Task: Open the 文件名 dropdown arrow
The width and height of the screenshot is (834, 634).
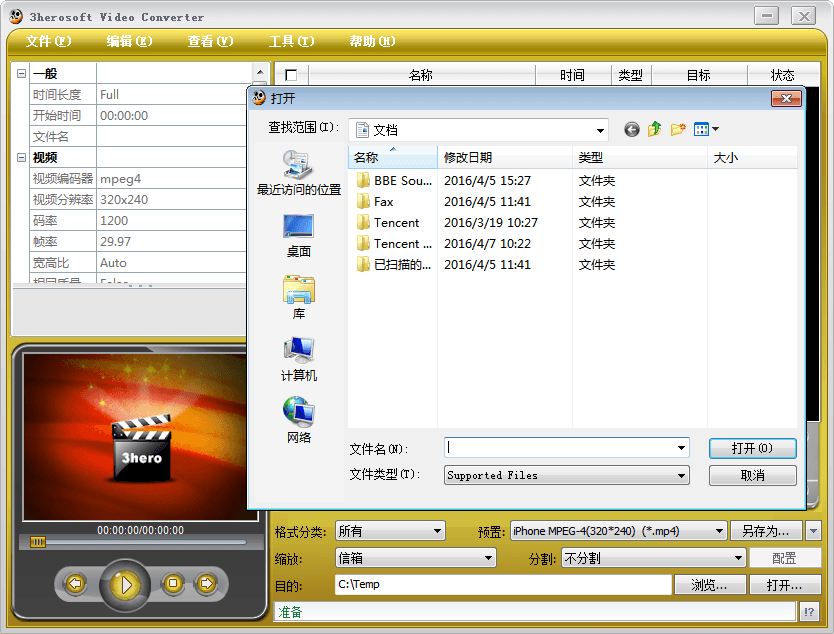Action: [681, 448]
